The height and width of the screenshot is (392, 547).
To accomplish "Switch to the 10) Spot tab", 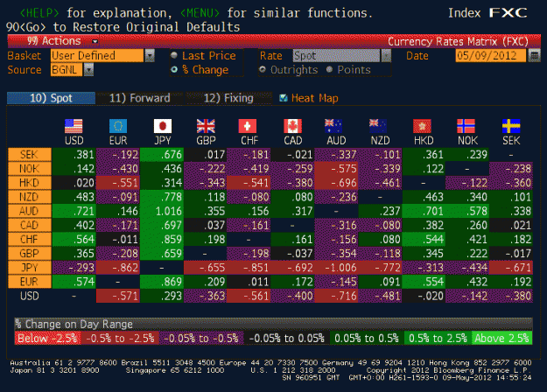I will [51, 98].
